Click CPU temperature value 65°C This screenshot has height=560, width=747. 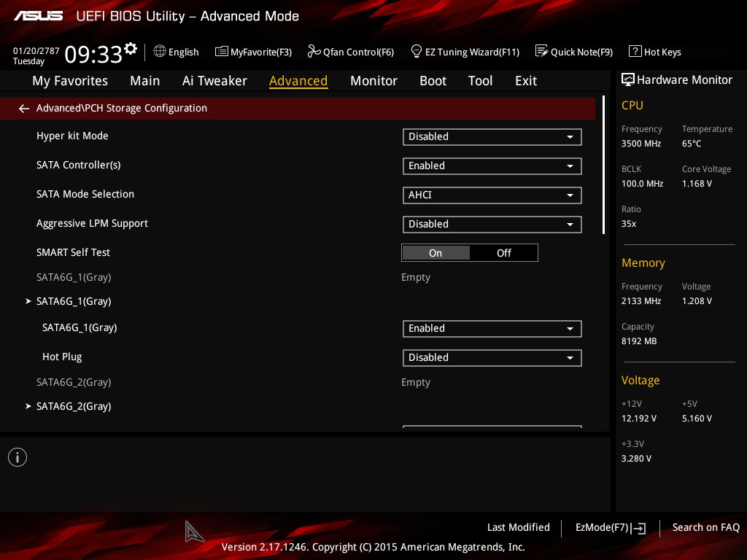pyautogui.click(x=692, y=144)
